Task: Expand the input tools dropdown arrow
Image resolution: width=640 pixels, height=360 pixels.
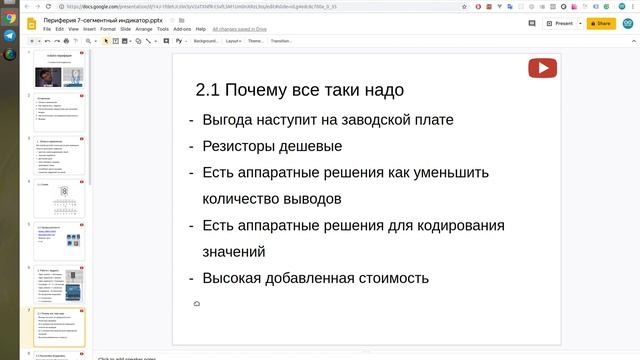Action: pos(186,41)
